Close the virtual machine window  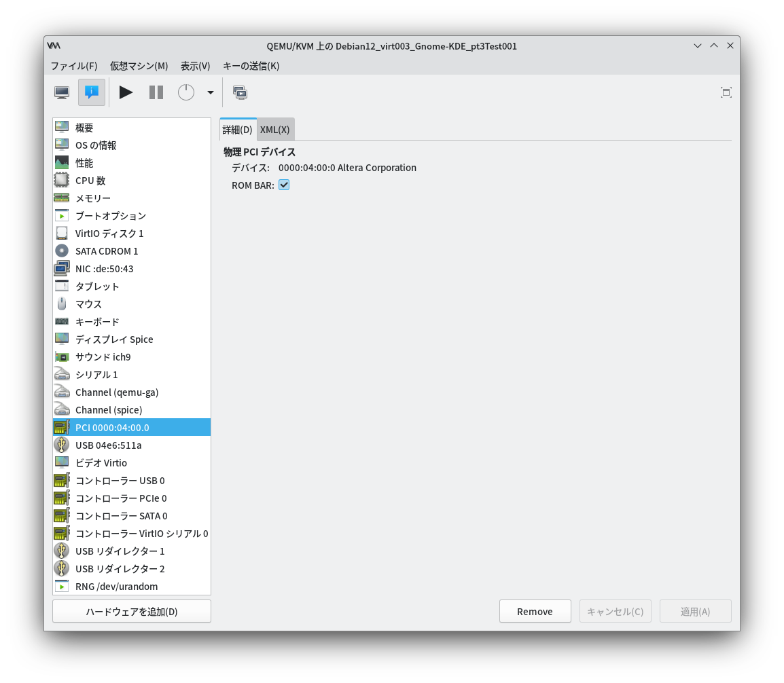(x=730, y=45)
